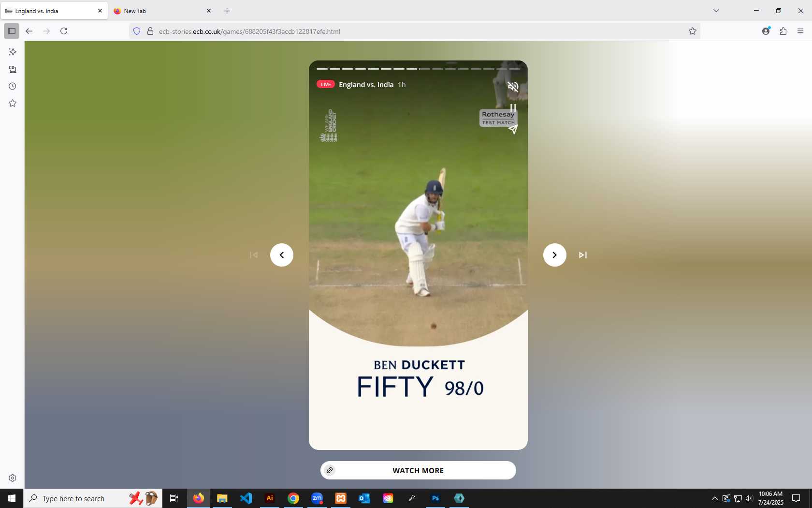Pause the story playback
The height and width of the screenshot is (508, 812).
click(x=513, y=108)
